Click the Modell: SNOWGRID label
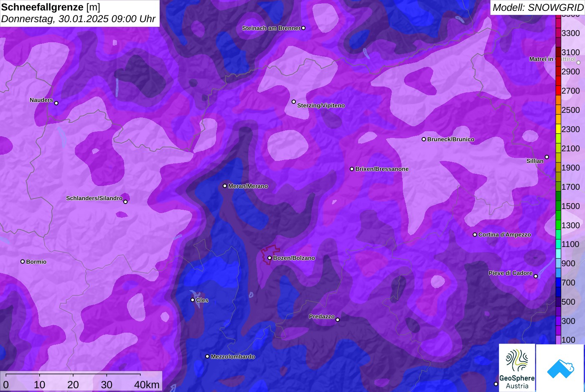The width and height of the screenshot is (585, 392). pyautogui.click(x=538, y=8)
